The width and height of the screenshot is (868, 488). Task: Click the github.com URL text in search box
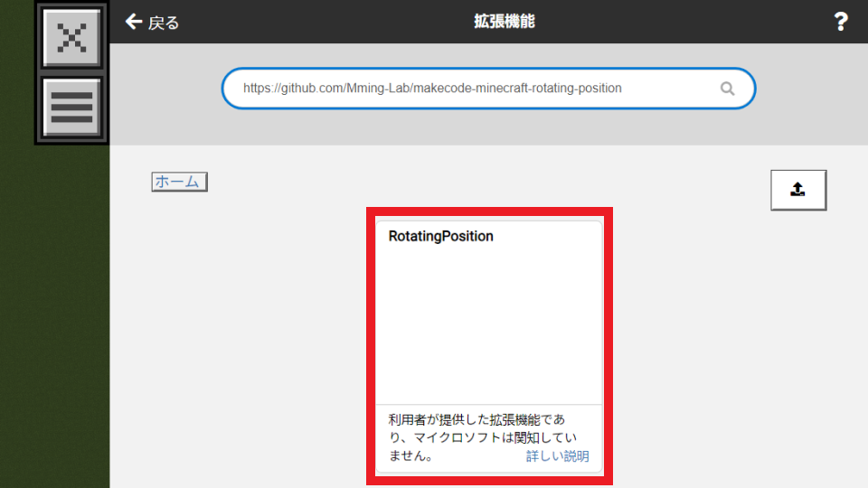(432, 89)
